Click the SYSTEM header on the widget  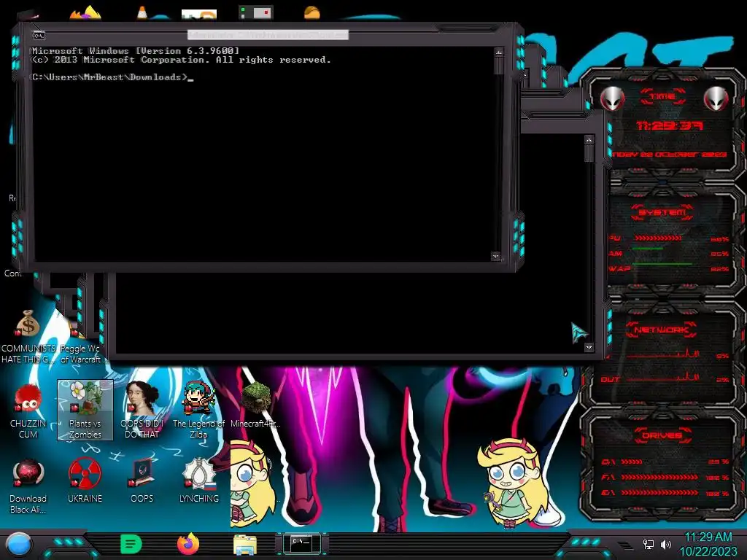pyautogui.click(x=662, y=212)
